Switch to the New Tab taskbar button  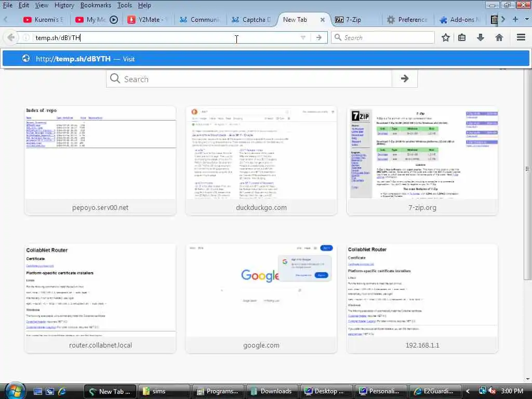110,391
